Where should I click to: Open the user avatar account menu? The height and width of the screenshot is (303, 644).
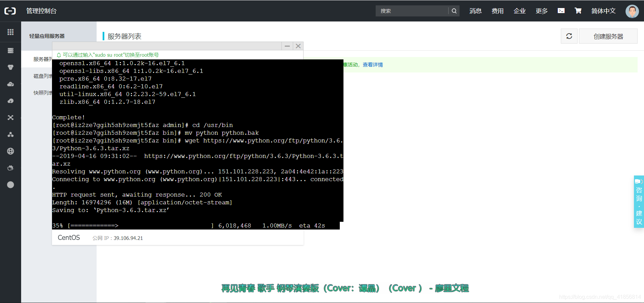pyautogui.click(x=632, y=11)
